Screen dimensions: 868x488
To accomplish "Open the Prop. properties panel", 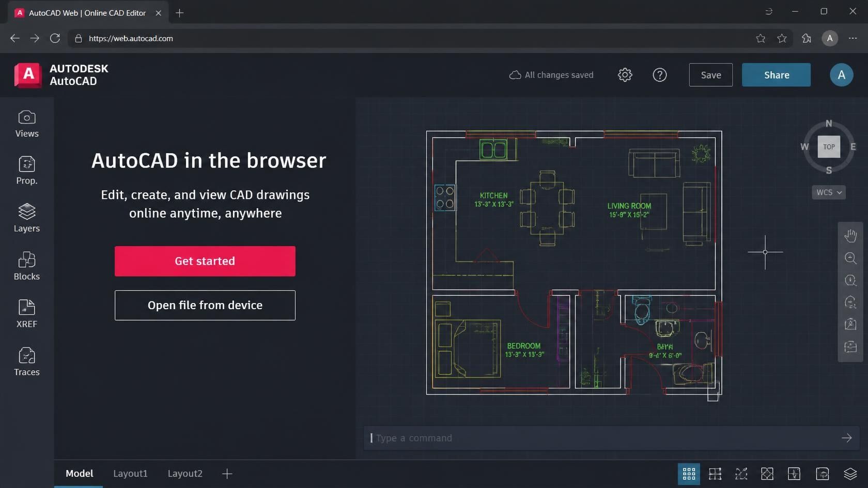I will (27, 171).
